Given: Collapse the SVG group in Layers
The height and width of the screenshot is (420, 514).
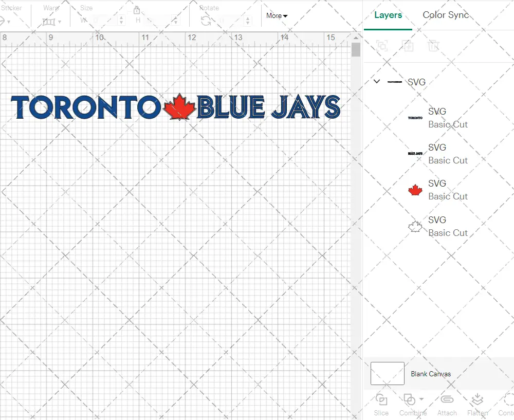Looking at the screenshot, I should pos(377,82).
